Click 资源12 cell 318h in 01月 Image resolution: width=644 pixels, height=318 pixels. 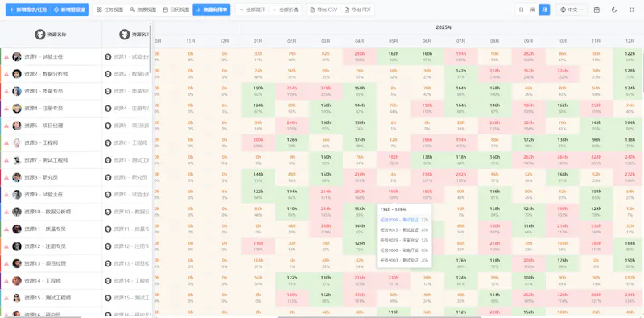pyautogui.click(x=258, y=246)
